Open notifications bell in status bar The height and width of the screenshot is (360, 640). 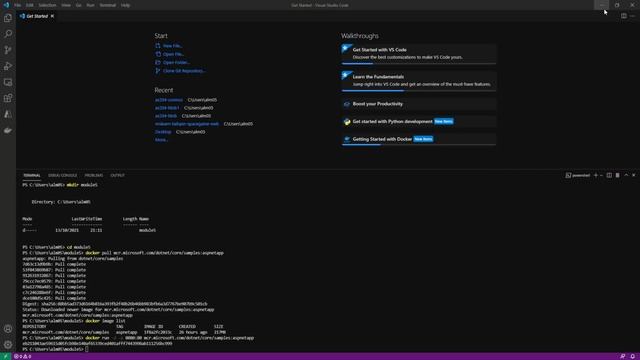[x=633, y=356]
